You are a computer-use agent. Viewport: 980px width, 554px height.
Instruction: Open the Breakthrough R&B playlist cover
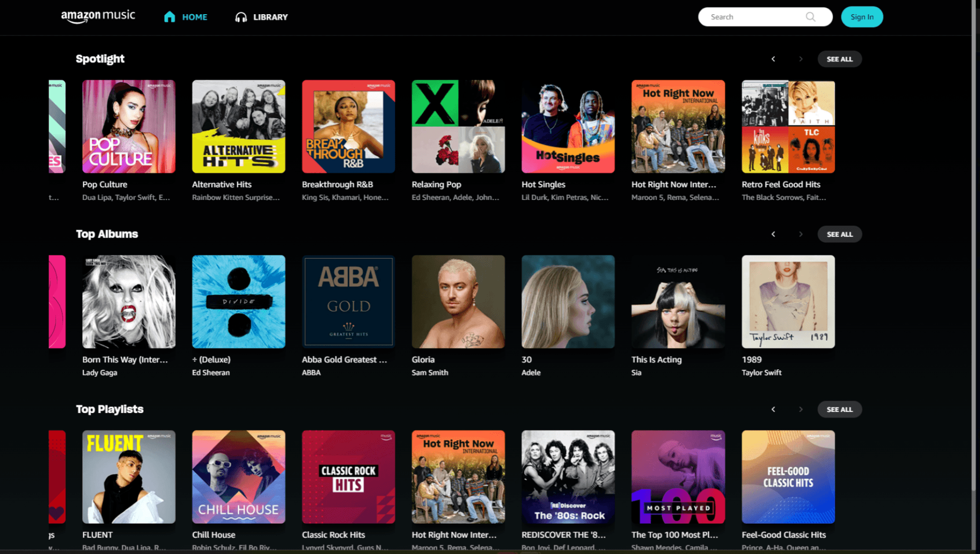(x=348, y=126)
